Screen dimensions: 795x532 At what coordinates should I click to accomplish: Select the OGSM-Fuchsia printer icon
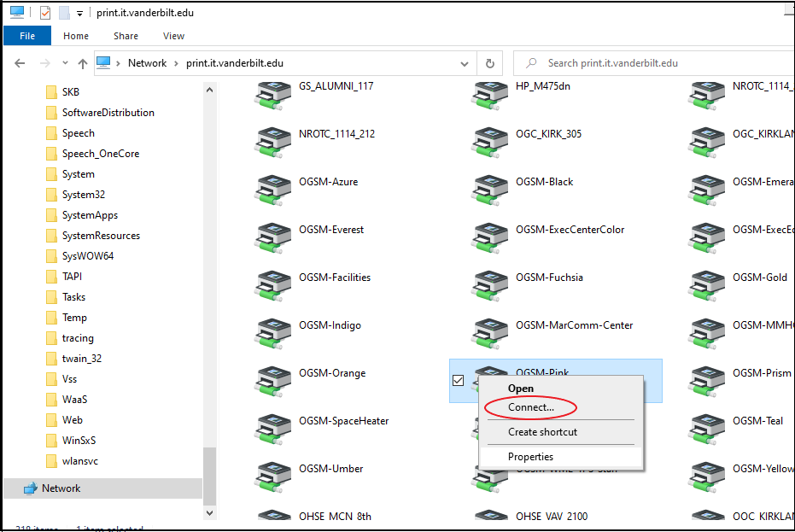(490, 286)
